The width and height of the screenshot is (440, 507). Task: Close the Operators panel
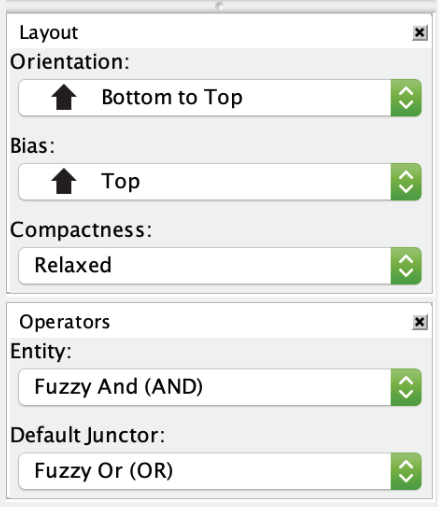[420, 322]
